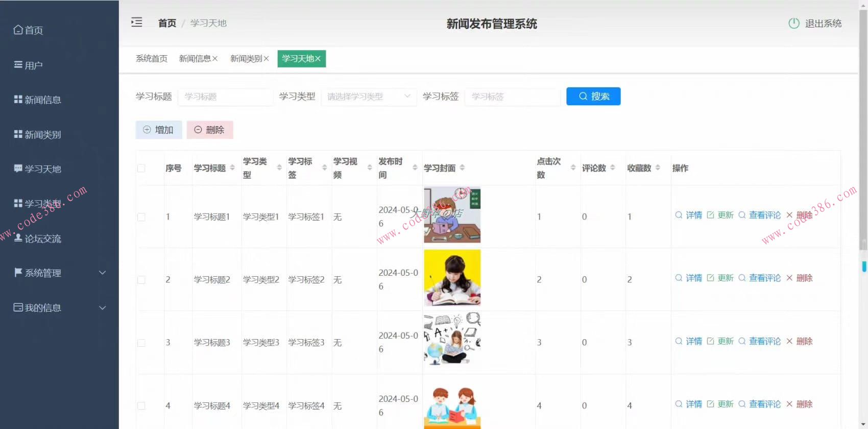Check the row 1 checkbox for 学习标题1
The width and height of the screenshot is (868, 429).
click(141, 217)
